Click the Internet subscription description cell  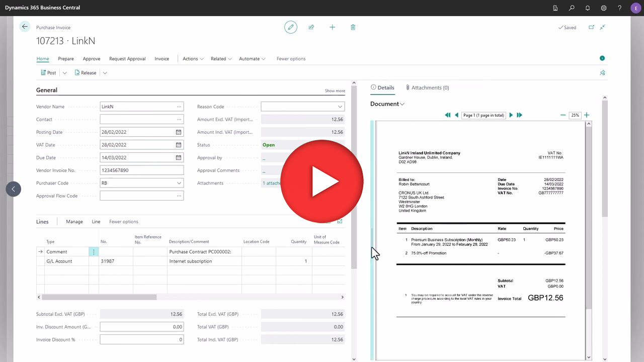coord(205,261)
